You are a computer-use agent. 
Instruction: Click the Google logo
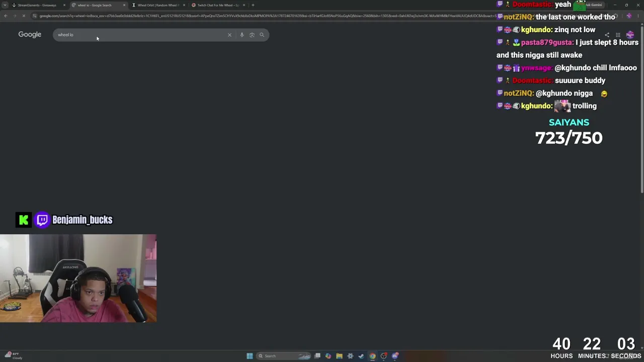click(x=30, y=35)
